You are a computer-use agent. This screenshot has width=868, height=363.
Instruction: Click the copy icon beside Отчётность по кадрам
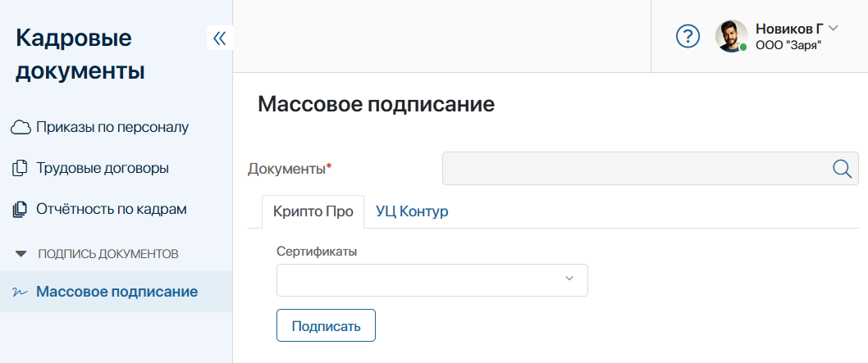pos(20,210)
